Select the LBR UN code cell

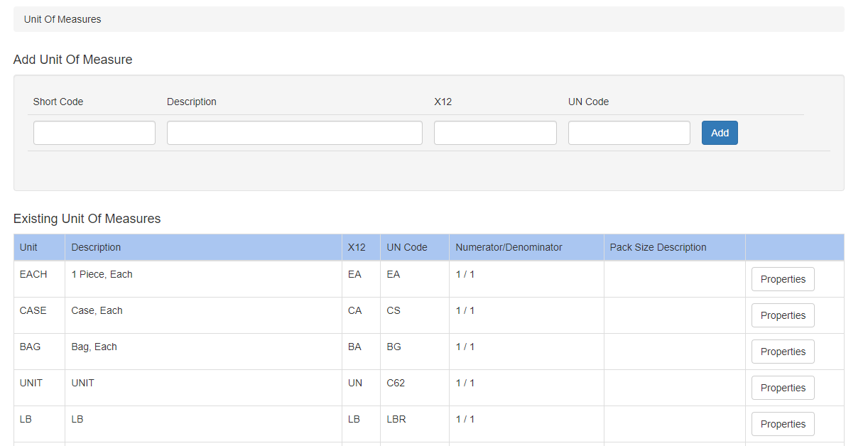click(x=415, y=424)
